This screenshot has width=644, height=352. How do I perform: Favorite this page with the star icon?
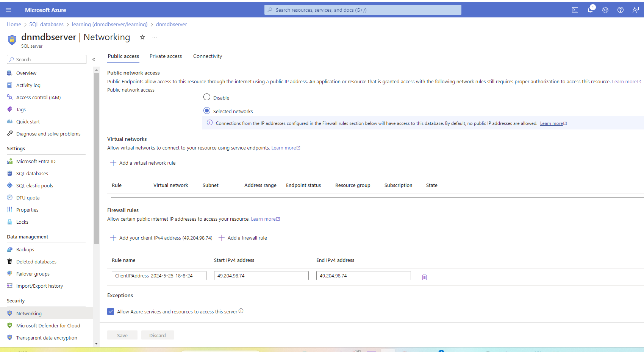point(142,37)
